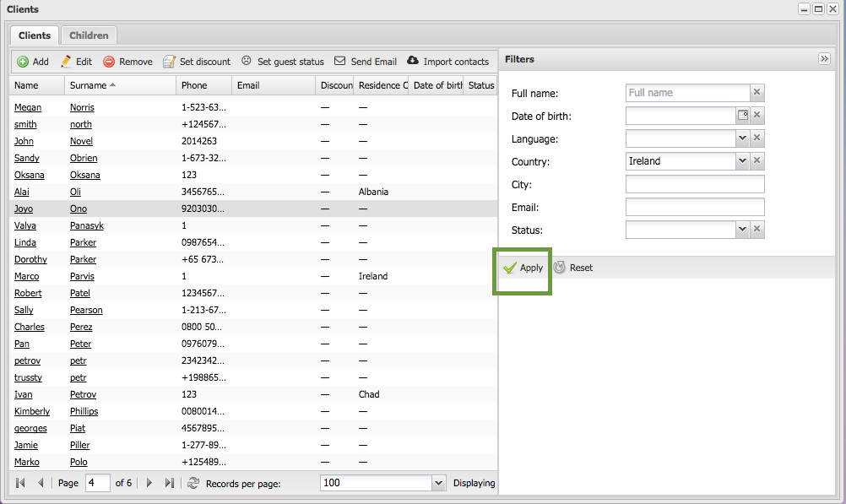
Task: Open the Piller surname link
Action: click(80, 445)
